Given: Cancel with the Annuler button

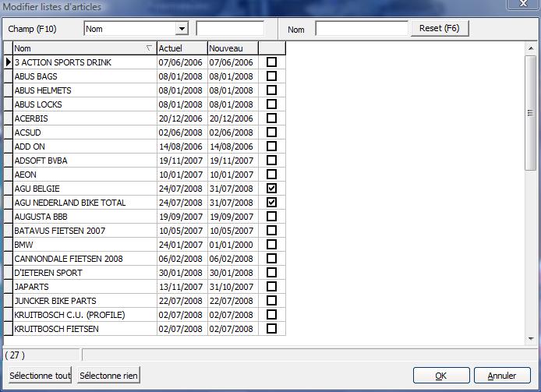Looking at the screenshot, I should [x=502, y=376].
